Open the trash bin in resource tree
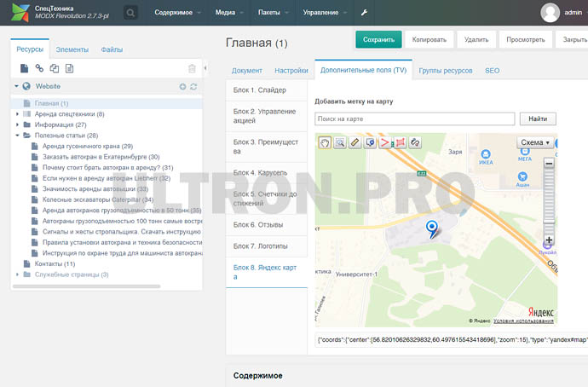This screenshot has height=387, width=588. (x=192, y=68)
